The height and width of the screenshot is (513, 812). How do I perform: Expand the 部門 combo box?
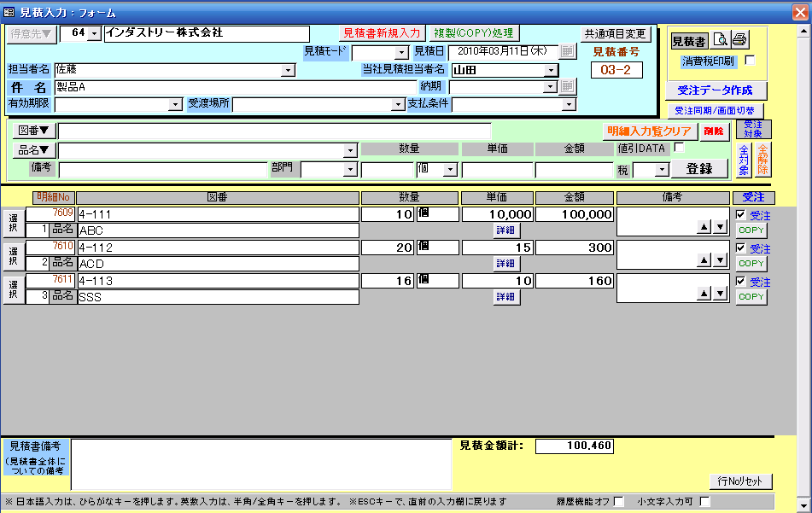(x=351, y=169)
